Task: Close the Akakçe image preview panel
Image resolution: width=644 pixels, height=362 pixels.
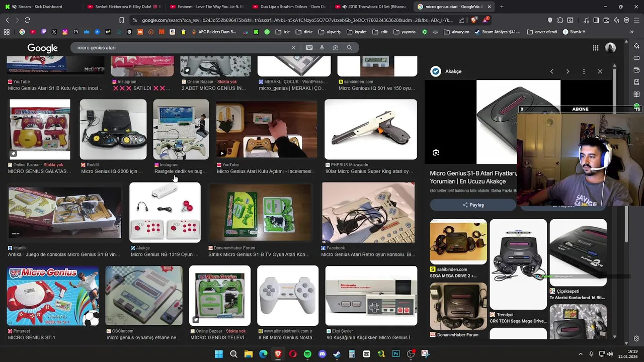Action: [x=600, y=71]
